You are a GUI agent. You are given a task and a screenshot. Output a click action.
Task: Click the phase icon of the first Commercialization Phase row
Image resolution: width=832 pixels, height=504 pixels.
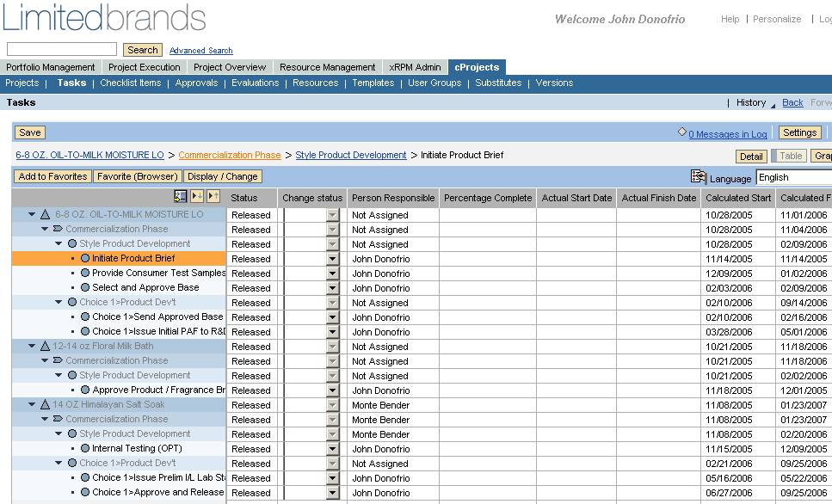pyautogui.click(x=58, y=229)
